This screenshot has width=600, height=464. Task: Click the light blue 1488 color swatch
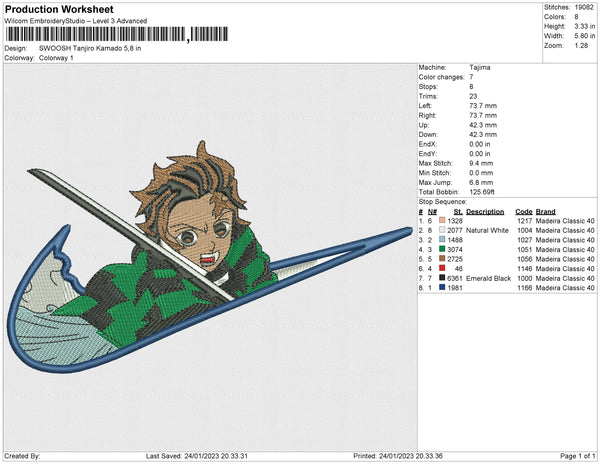click(442, 240)
